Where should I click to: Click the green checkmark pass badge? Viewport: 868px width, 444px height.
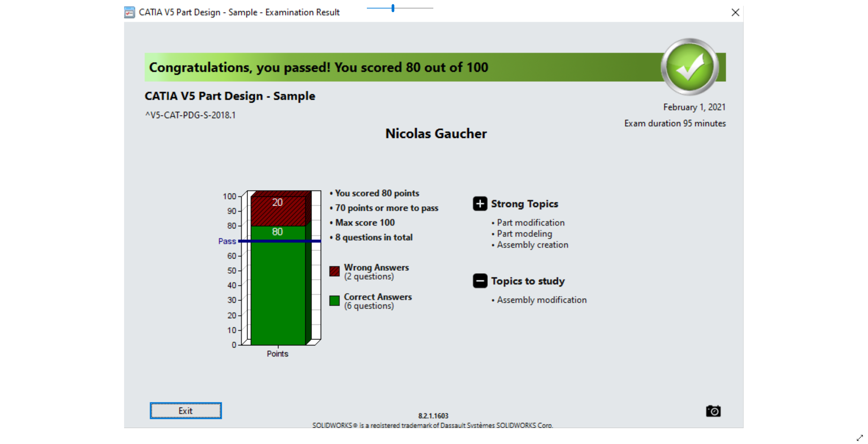click(689, 67)
